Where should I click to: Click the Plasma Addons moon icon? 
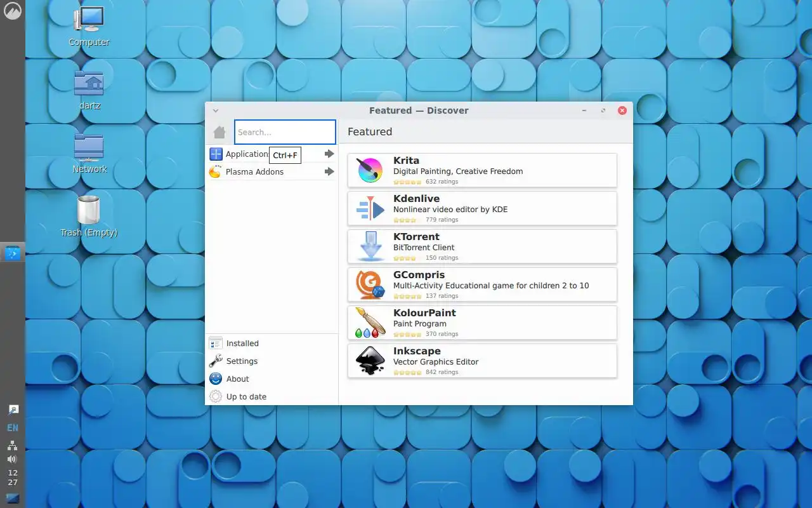[216, 171]
